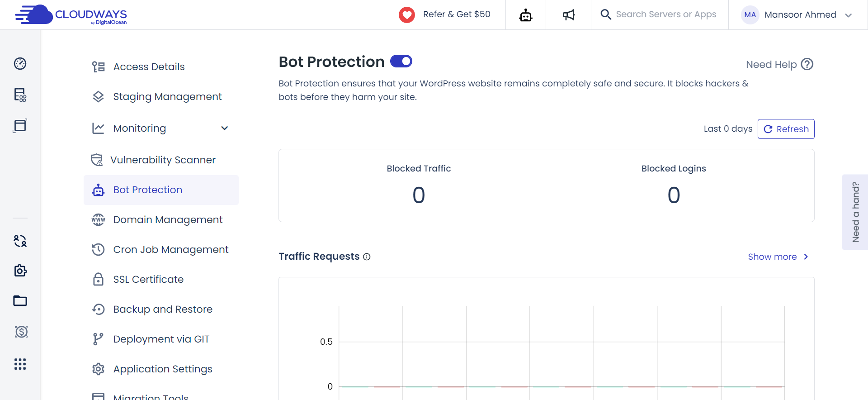Open the Projects folder icon in sidebar
Viewport: 868px width, 400px height.
pyautogui.click(x=20, y=301)
